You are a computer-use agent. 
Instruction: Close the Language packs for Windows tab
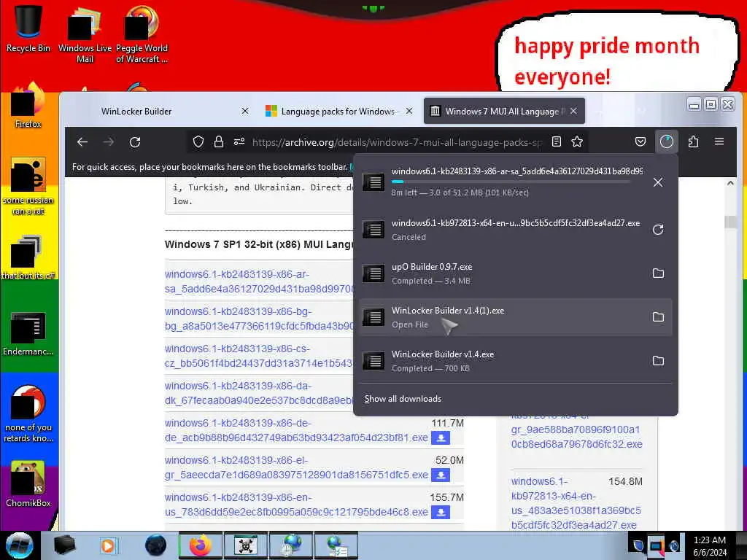coord(409,111)
